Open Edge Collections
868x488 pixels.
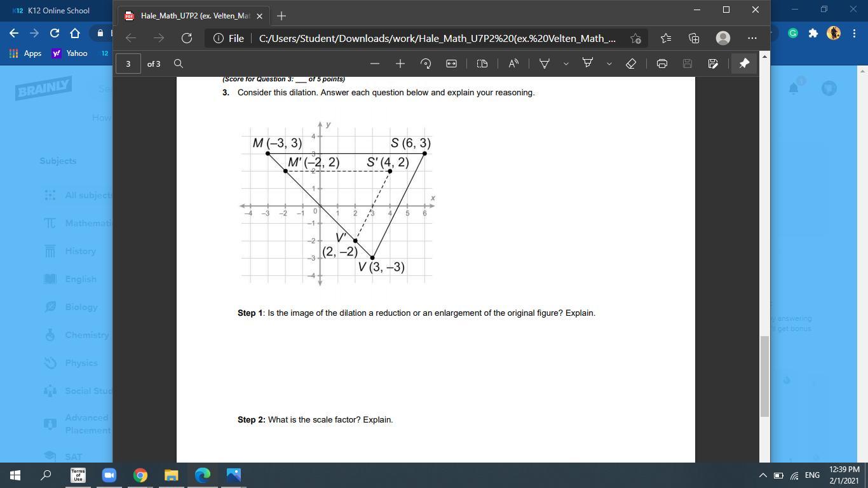click(694, 38)
